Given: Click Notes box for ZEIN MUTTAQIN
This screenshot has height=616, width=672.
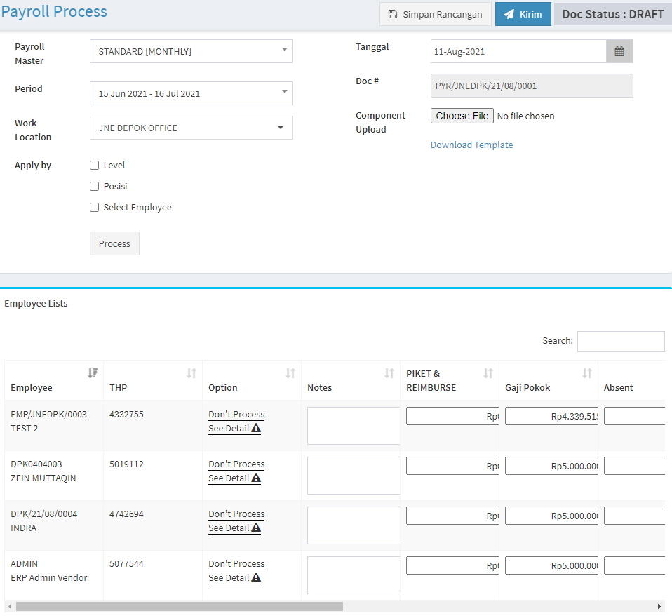Looking at the screenshot, I should [354, 476].
